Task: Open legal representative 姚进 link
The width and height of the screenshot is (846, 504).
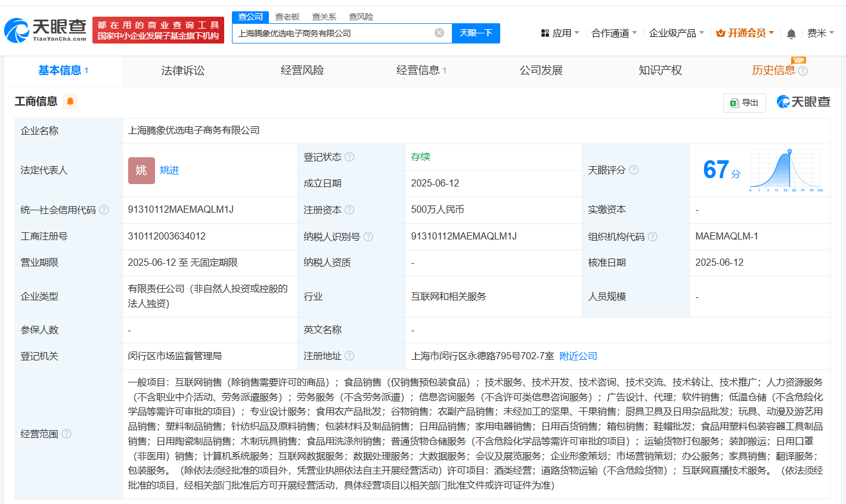Action: point(169,170)
